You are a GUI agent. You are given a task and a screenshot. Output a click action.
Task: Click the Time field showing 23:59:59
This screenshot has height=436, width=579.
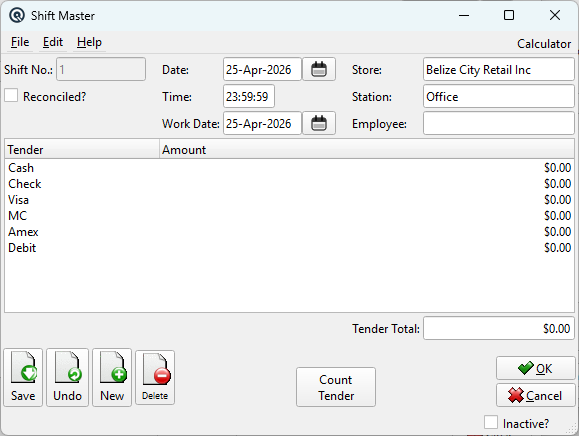(249, 96)
